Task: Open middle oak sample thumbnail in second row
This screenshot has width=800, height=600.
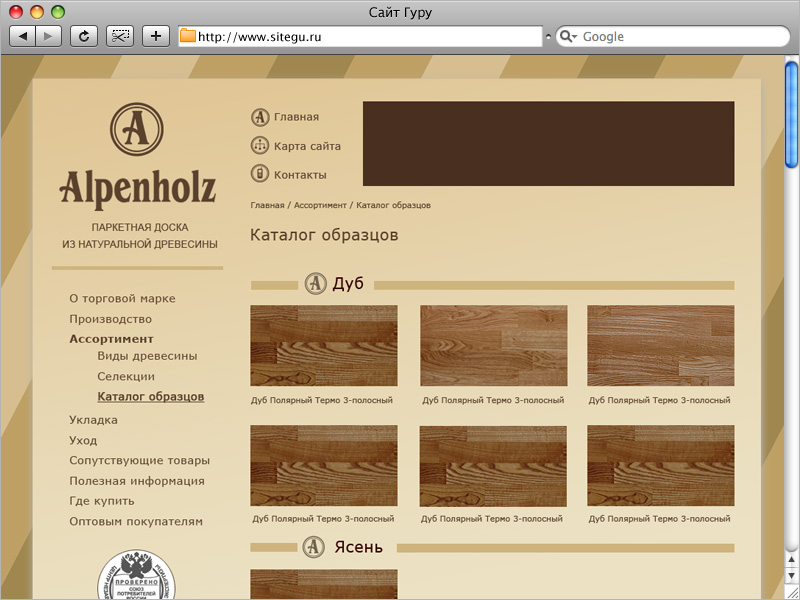Action: pyautogui.click(x=493, y=466)
